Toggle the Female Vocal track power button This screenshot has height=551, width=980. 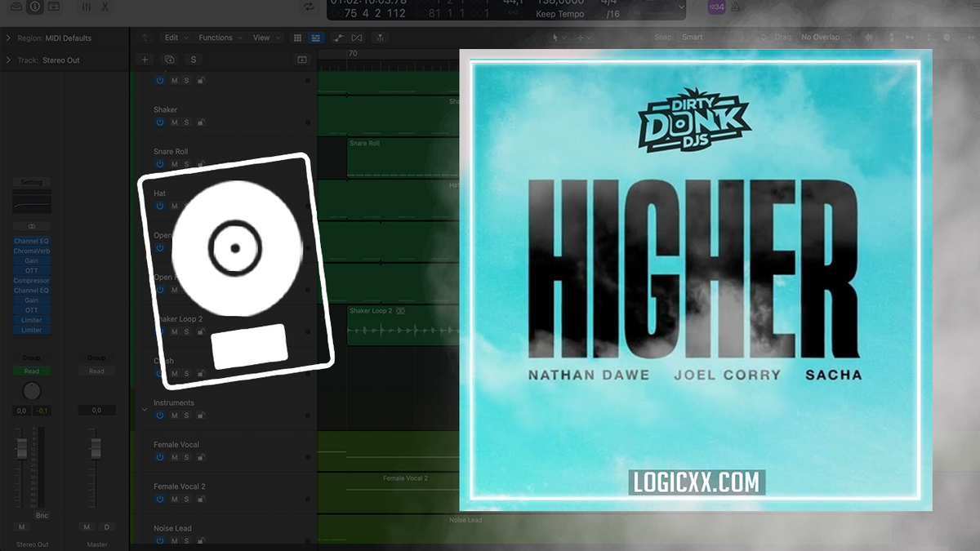(159, 457)
